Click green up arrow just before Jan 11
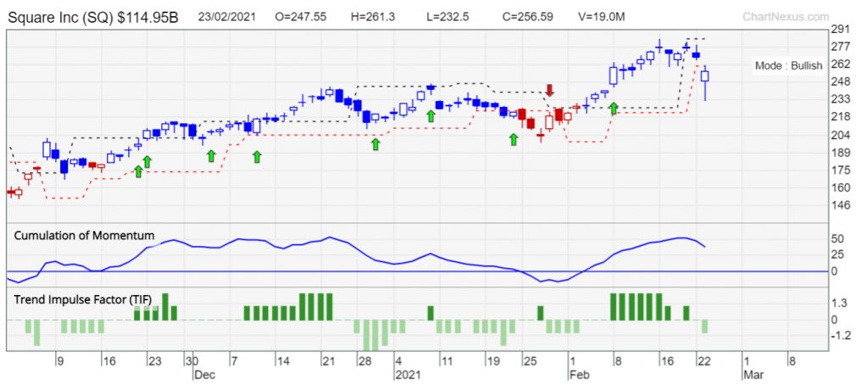The width and height of the screenshot is (868, 385). pyautogui.click(x=431, y=116)
